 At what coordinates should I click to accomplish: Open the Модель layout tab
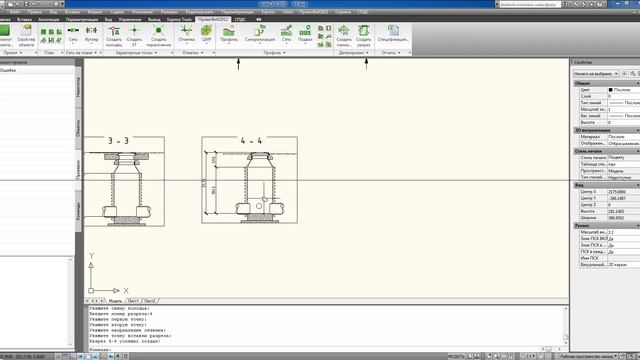[115, 301]
